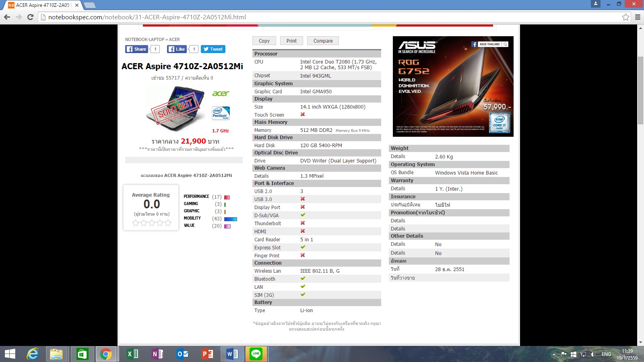Click the Twitter Tweet button
This screenshot has width=644, height=362.
point(213,49)
